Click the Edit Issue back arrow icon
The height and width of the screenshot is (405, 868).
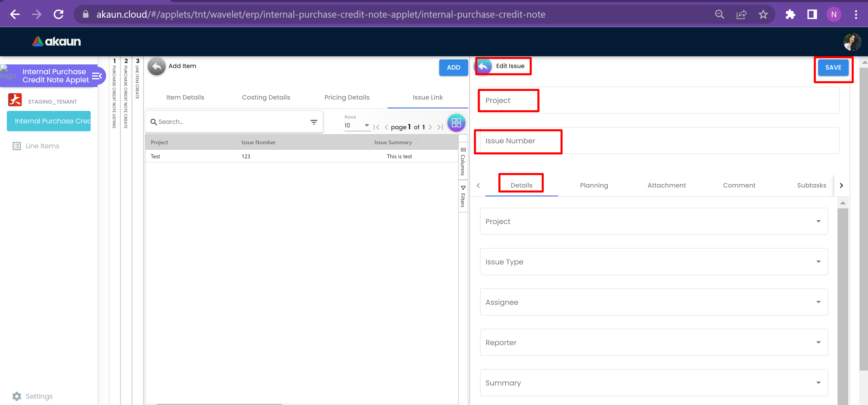483,66
